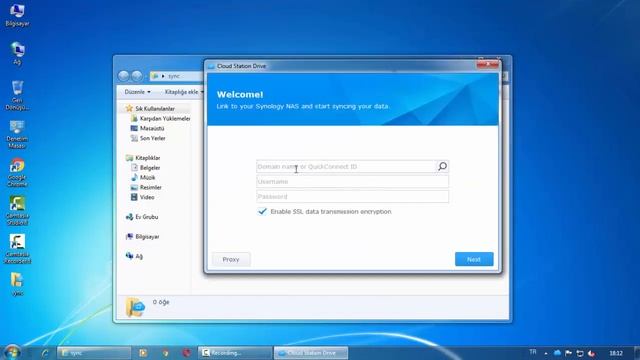This screenshot has width=640, height=360.
Task: Open Geri Dönüşüm recycle bin desktop icon
Action: [17, 95]
